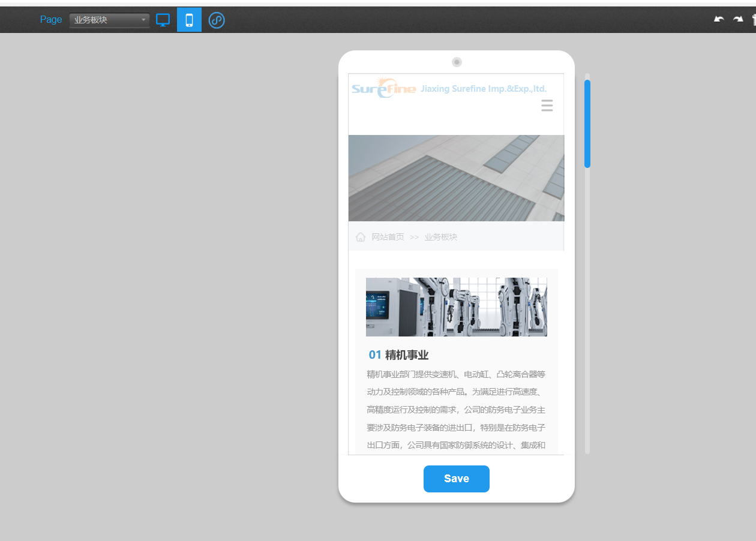The image size is (756, 541).
Task: Undo the last change
Action: [x=719, y=20]
